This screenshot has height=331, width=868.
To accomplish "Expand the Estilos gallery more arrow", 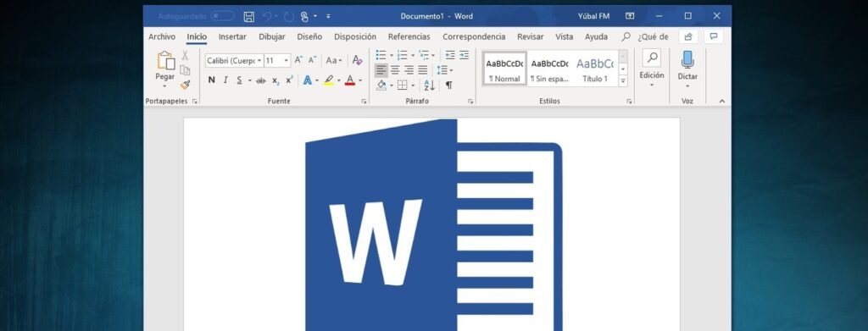I will point(623,80).
